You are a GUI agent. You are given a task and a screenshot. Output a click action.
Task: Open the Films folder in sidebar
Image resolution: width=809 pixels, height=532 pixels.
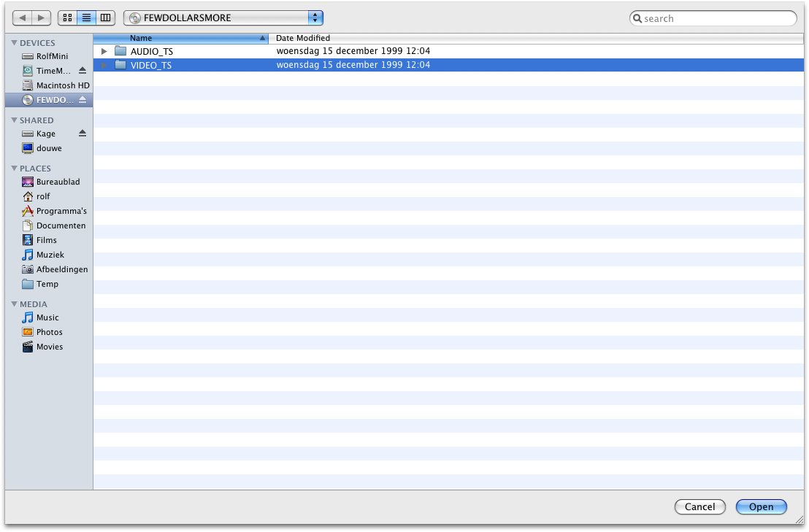46,240
